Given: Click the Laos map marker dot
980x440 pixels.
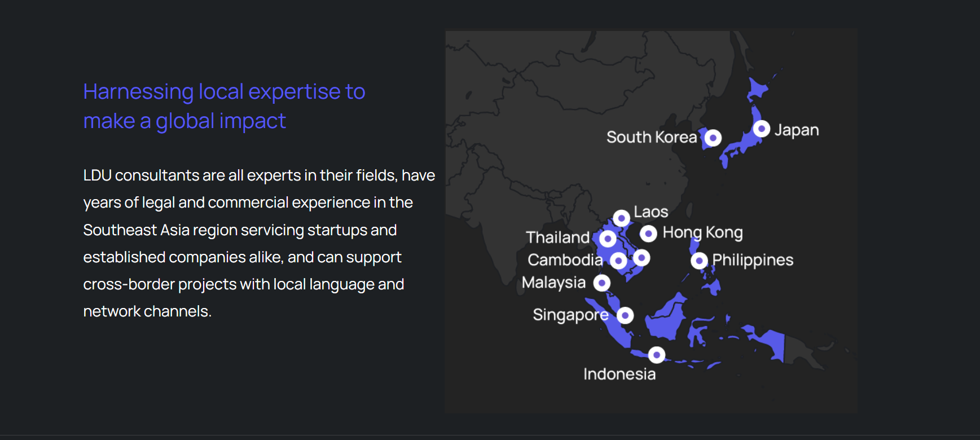Looking at the screenshot, I should point(621,218).
